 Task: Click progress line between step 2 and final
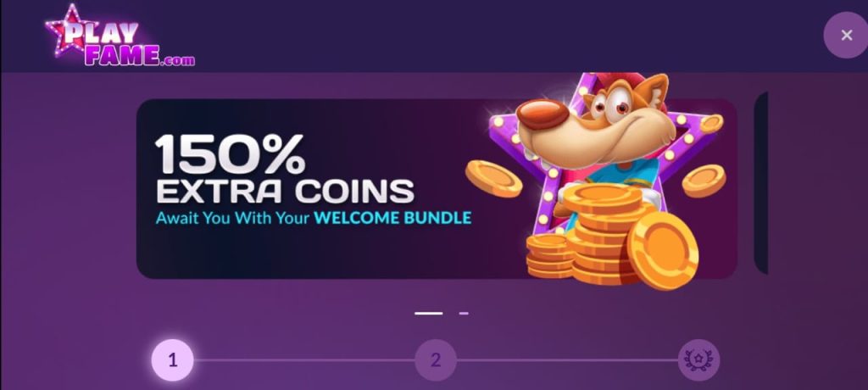coord(567,360)
